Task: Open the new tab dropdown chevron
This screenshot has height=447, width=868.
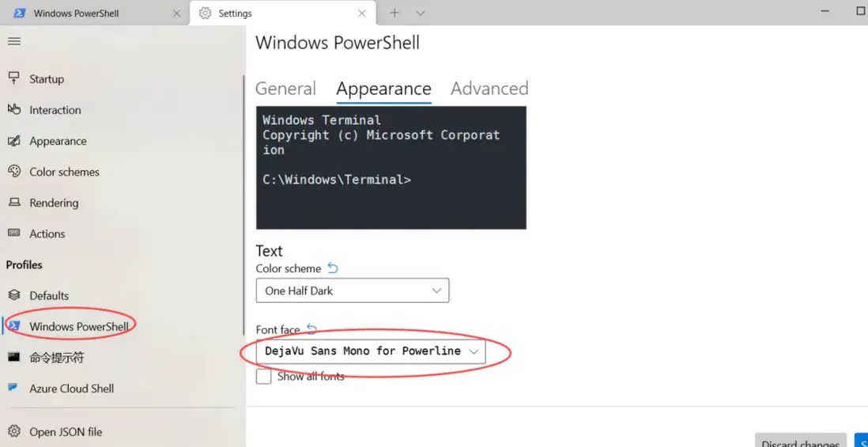Action: point(421,13)
